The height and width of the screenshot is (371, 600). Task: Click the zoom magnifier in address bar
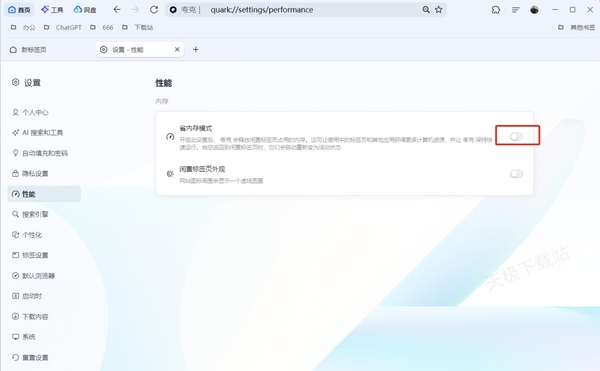coord(426,10)
